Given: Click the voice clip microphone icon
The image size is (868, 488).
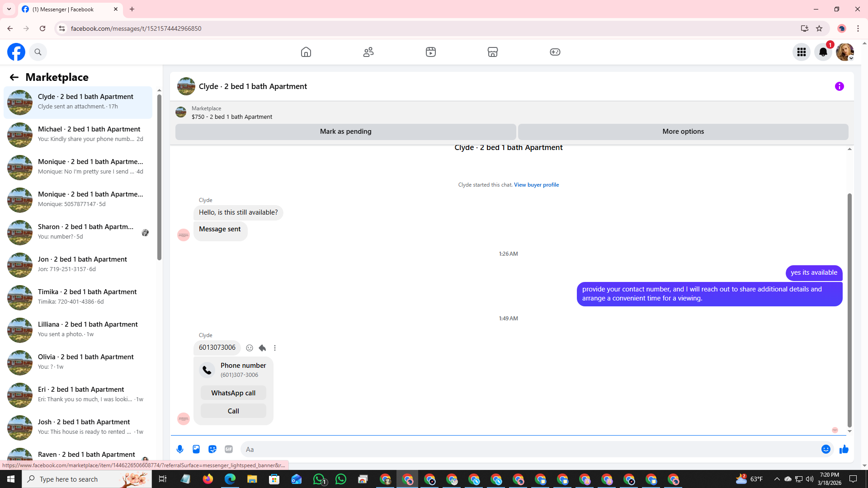Looking at the screenshot, I should (x=180, y=449).
